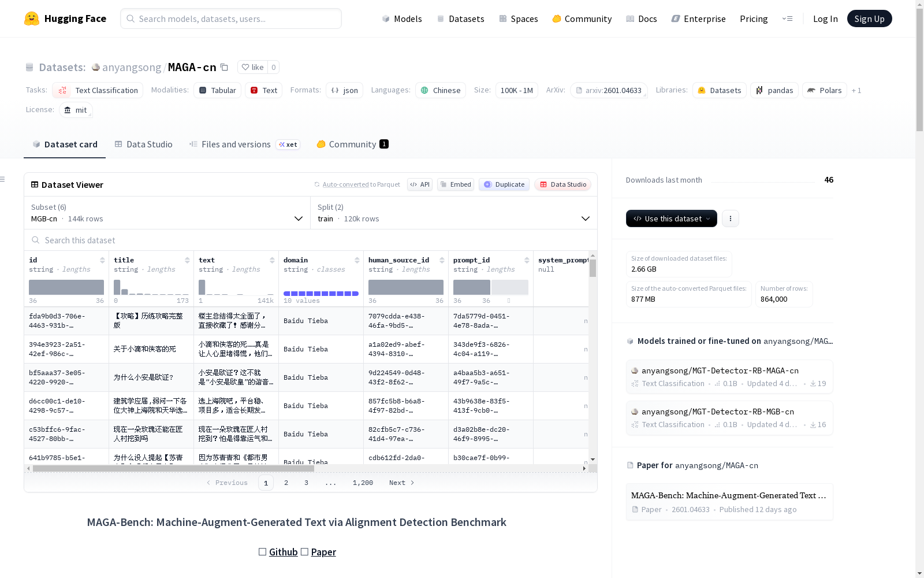Open Community in the top navigation
The width and height of the screenshot is (924, 578).
tap(582, 18)
